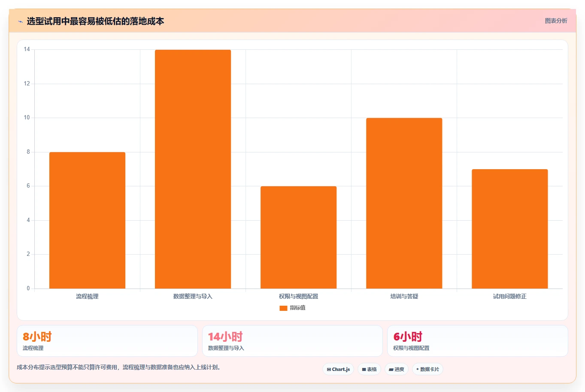585x392 pixels.
Task: Open the 6小时 权限与视图配置 data card
Action: coord(477,341)
